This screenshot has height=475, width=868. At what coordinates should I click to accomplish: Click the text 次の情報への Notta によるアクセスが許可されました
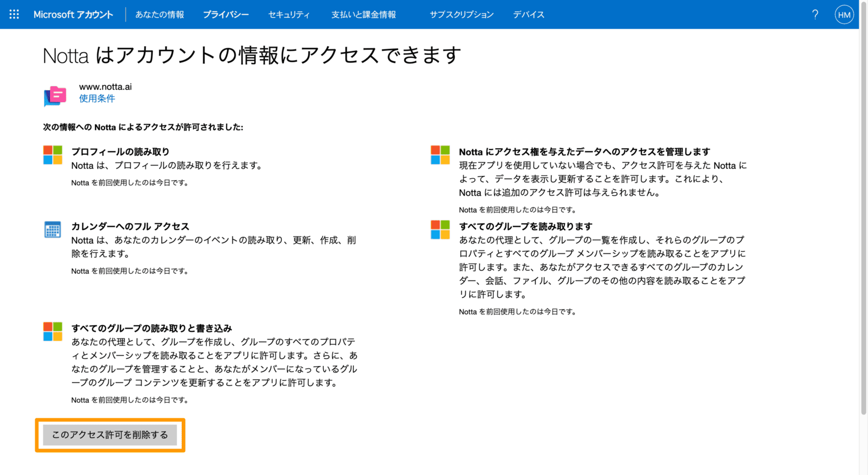(143, 127)
